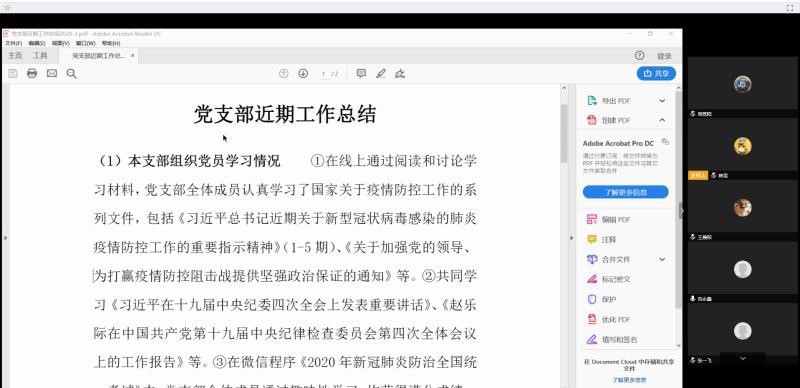Click heading （1）本支部组织党员学习情况
This screenshot has height=388, width=800.
click(189, 161)
